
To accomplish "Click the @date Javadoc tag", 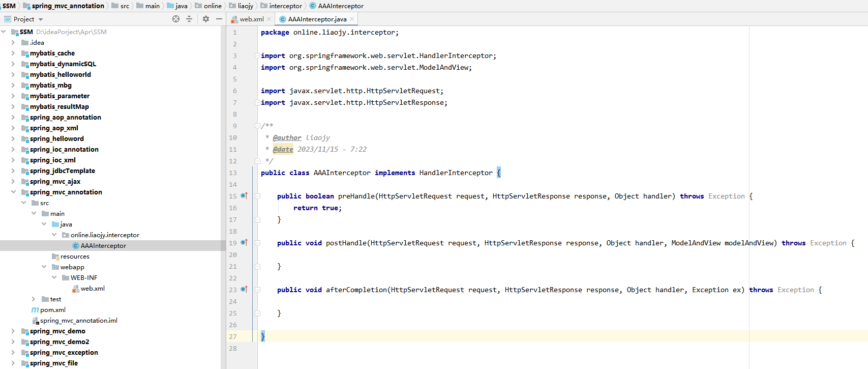I will tap(283, 149).
